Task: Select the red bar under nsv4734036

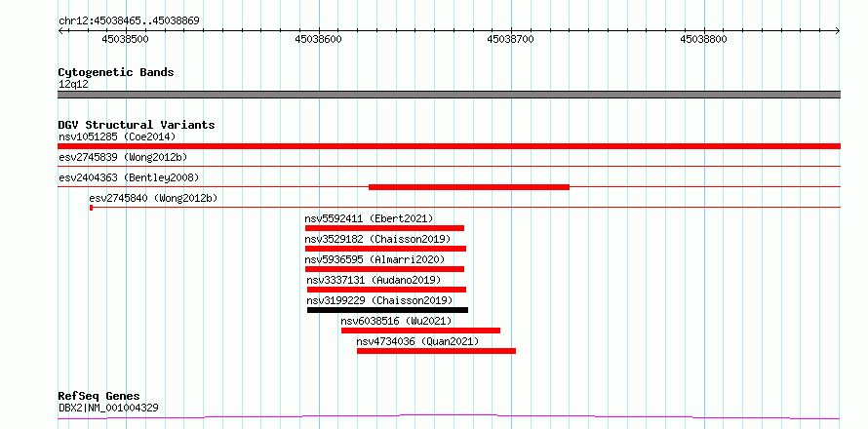Action: coord(437,351)
